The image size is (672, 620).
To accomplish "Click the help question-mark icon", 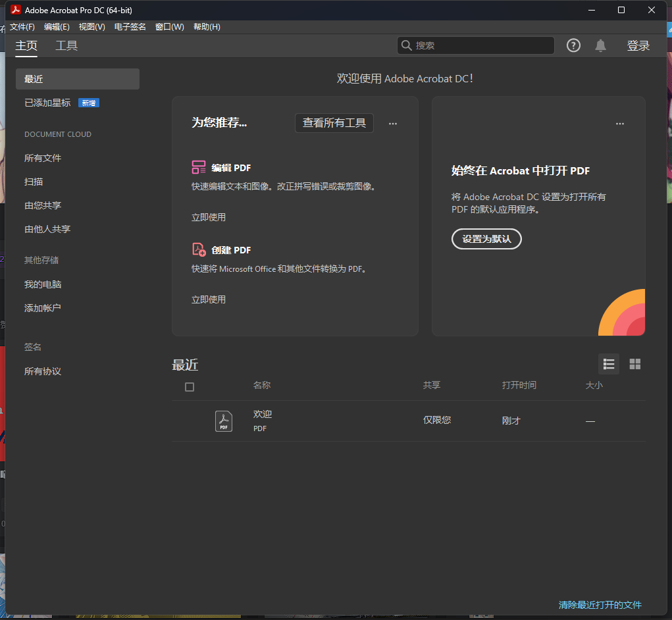I will [x=573, y=45].
